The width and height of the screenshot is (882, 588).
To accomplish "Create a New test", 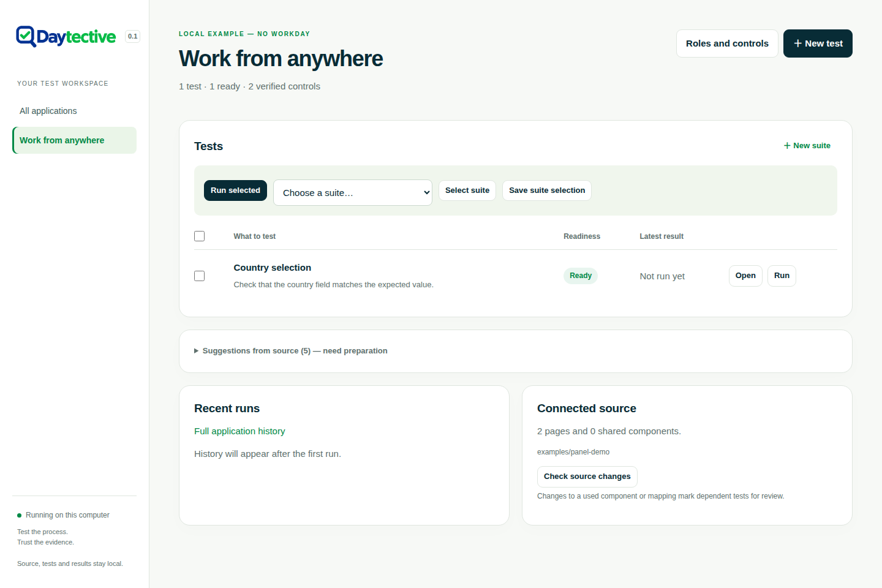I will click(818, 43).
